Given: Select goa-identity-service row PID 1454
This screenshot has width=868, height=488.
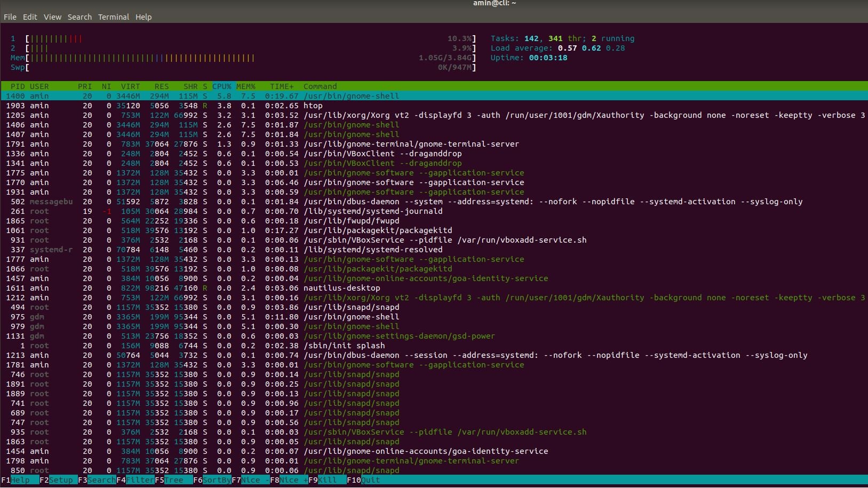Looking at the screenshot, I should pos(434,451).
